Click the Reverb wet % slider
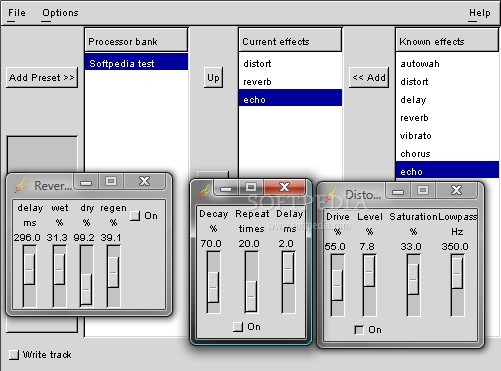 (60, 276)
